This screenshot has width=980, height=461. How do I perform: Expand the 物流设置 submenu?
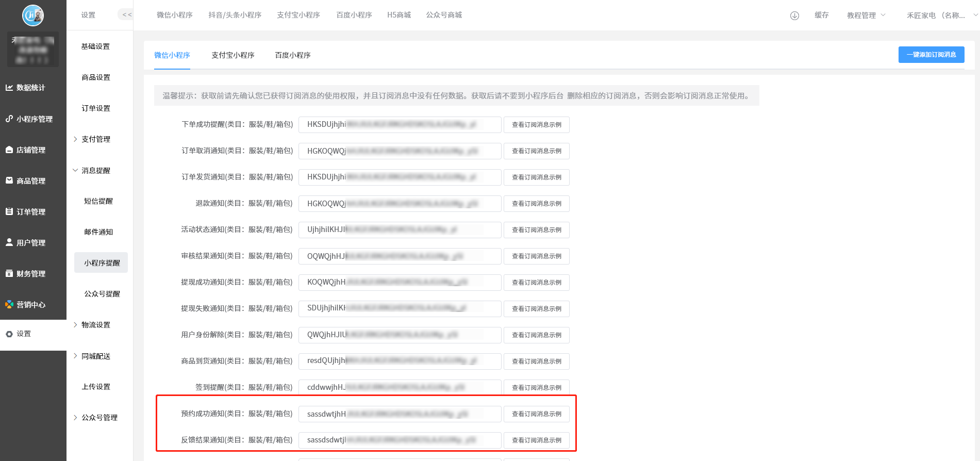(75, 325)
